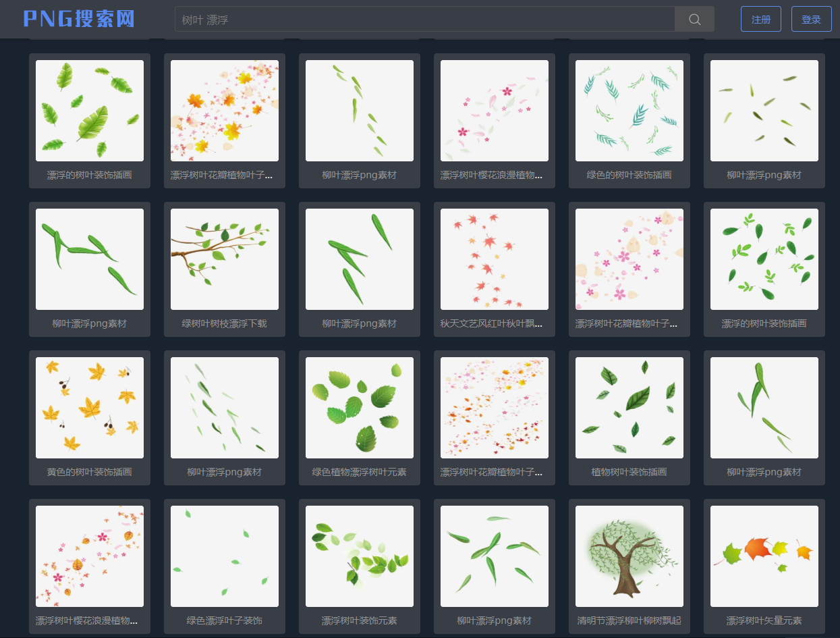Select the 绿色的树叶装饰插画 teal leaves image

coord(629,111)
